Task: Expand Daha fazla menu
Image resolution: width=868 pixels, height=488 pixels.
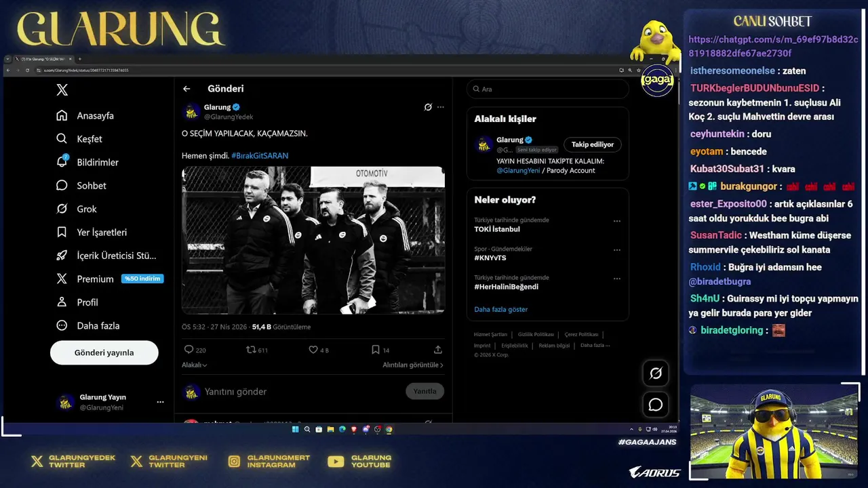Action: point(88,325)
